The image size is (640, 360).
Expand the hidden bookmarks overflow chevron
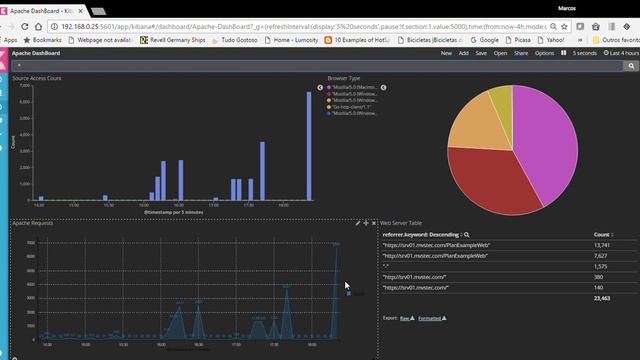pos(580,40)
